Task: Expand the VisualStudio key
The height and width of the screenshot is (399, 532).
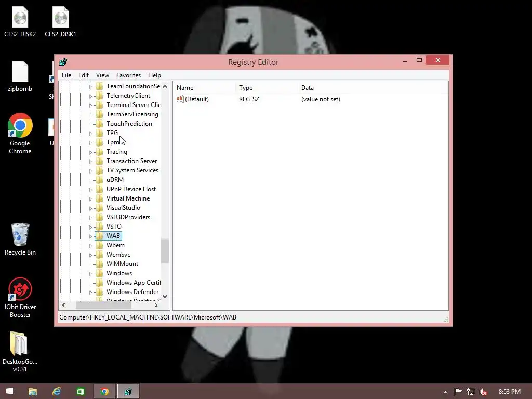Action: (90, 208)
